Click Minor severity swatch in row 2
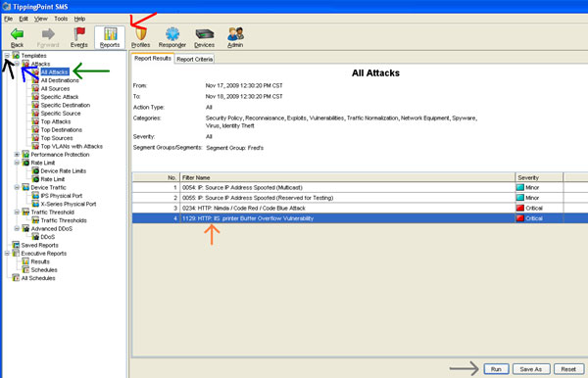The height and width of the screenshot is (378, 588). 520,198
